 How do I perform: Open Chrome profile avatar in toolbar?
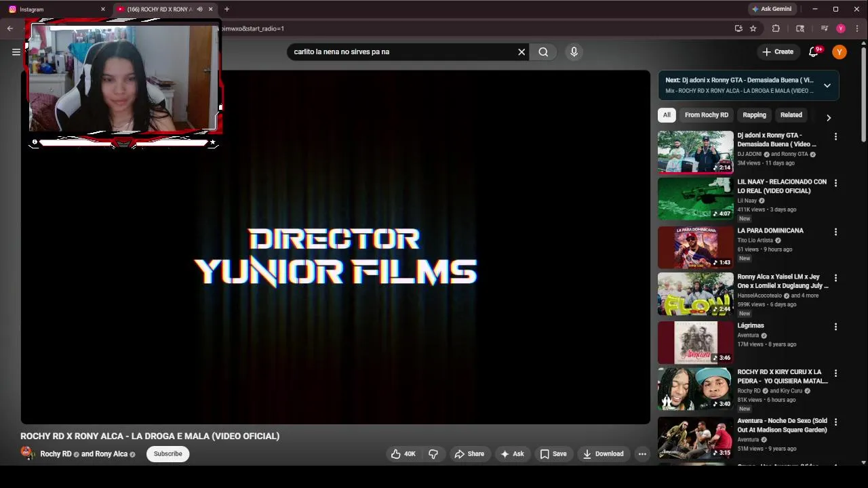841,28
